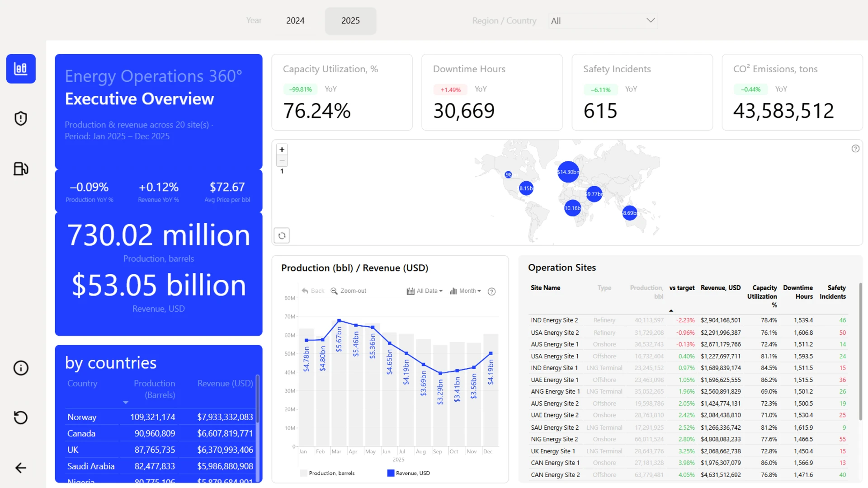This screenshot has width=868, height=488.
Task: Open the info circle sidebar icon
Action: (21, 368)
